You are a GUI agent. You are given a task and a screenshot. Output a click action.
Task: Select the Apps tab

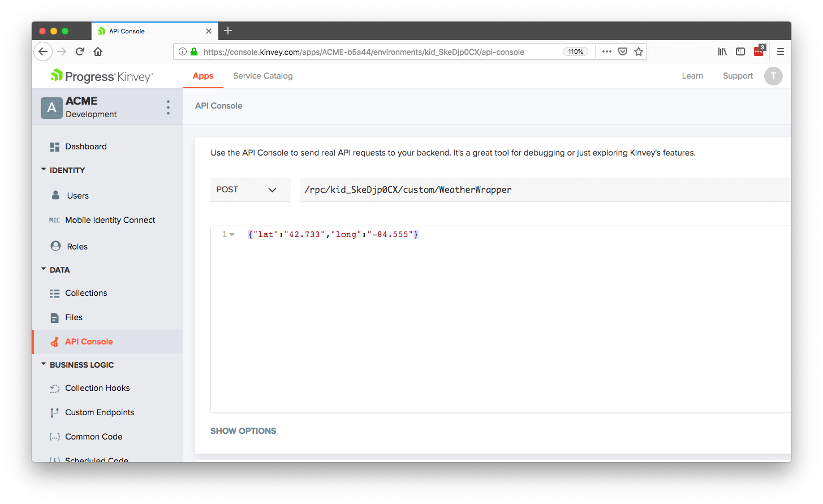pos(203,76)
